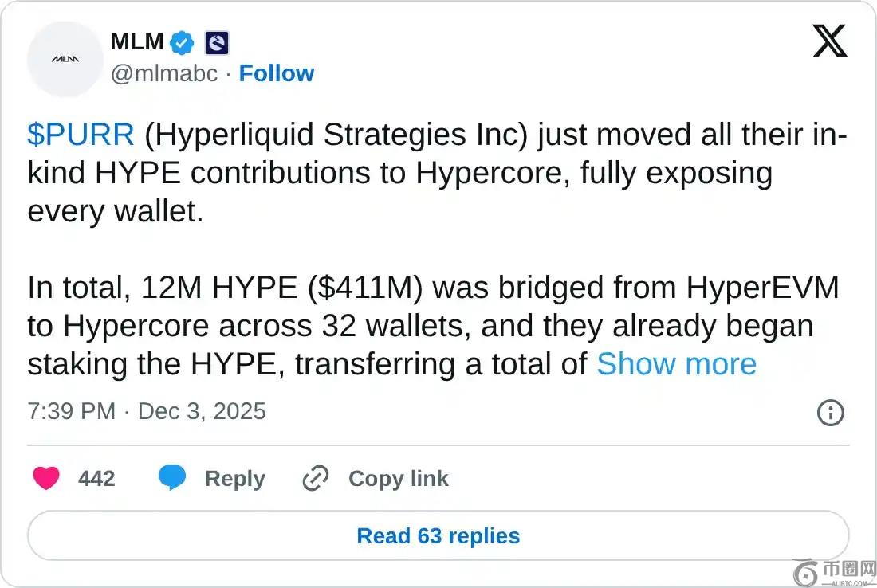Click the @mlmabc handle

tap(163, 73)
